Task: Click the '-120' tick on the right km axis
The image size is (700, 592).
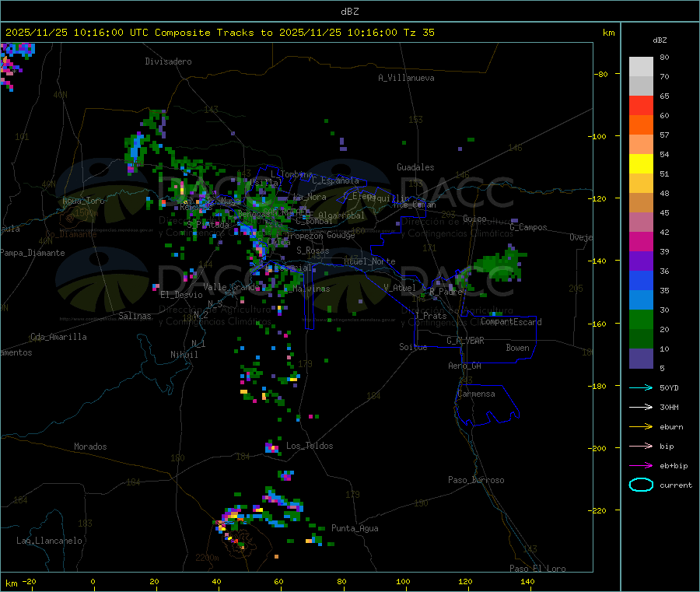Action: coord(600,198)
